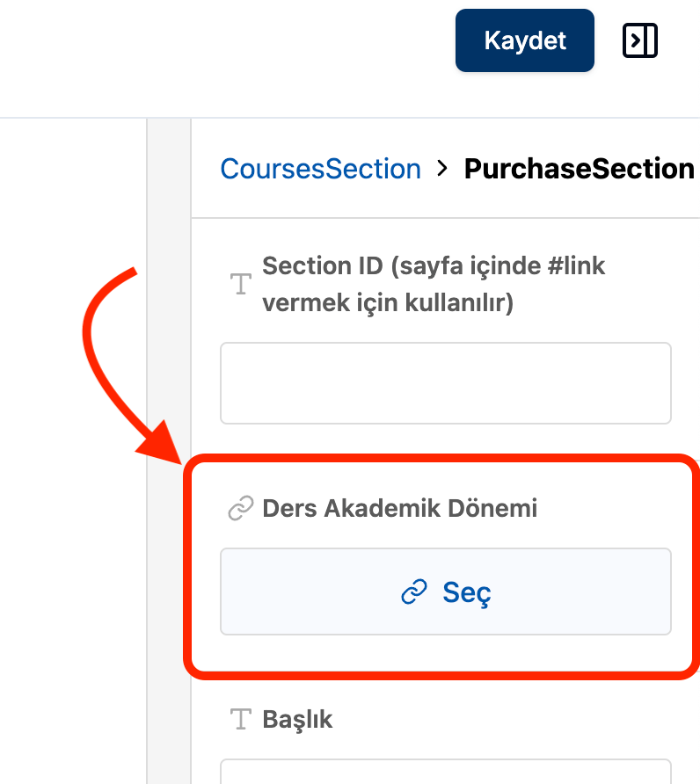This screenshot has height=784, width=700.
Task: Focus the empty Section ID input field
Action: tap(445, 383)
